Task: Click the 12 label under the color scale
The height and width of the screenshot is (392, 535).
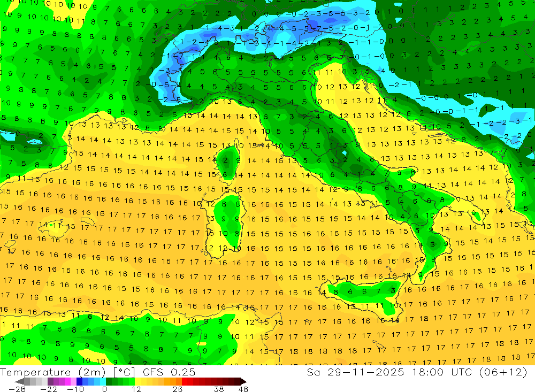Action: pos(136,389)
